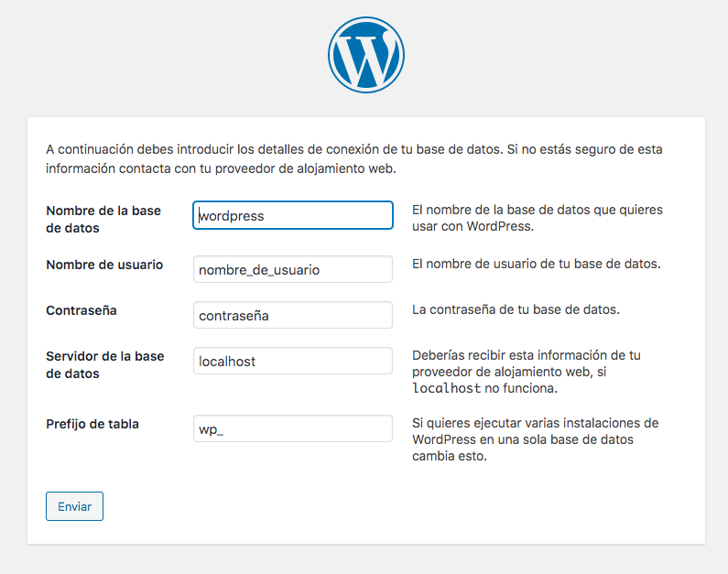This screenshot has width=728, height=574.
Task: Submit the form with Enviar button
Action: pyautogui.click(x=74, y=506)
